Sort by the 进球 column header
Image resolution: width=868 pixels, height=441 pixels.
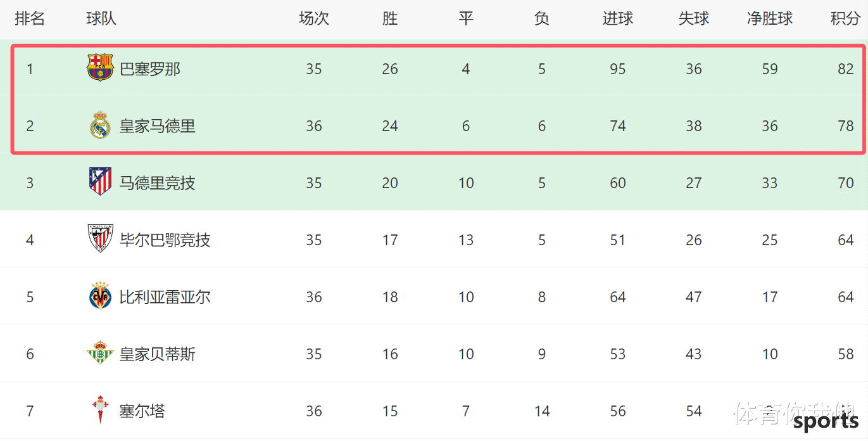click(x=618, y=18)
